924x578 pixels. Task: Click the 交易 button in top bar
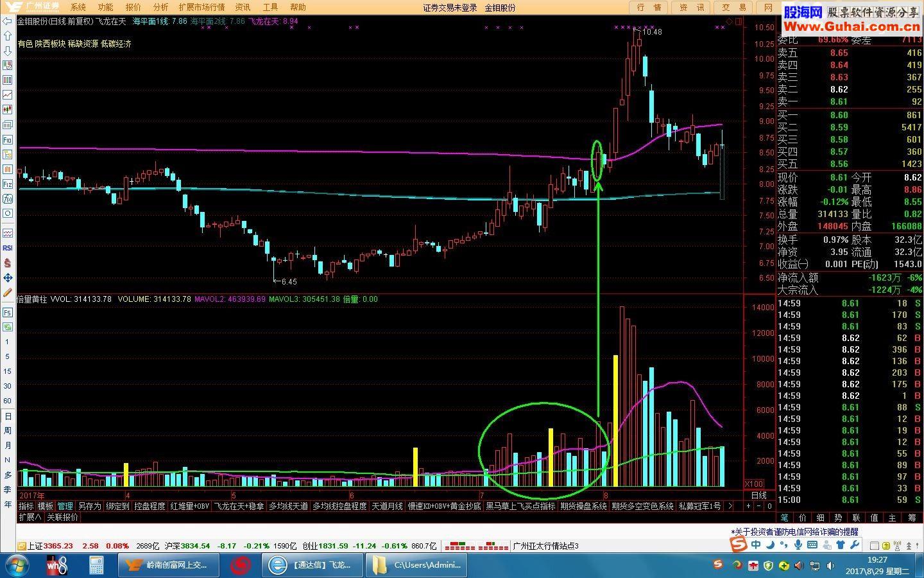point(734,7)
